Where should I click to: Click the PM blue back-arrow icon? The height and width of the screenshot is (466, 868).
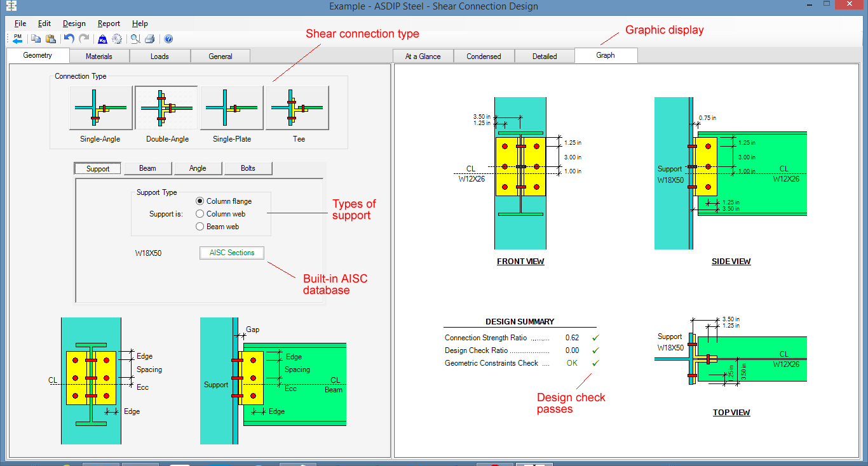click(17, 38)
